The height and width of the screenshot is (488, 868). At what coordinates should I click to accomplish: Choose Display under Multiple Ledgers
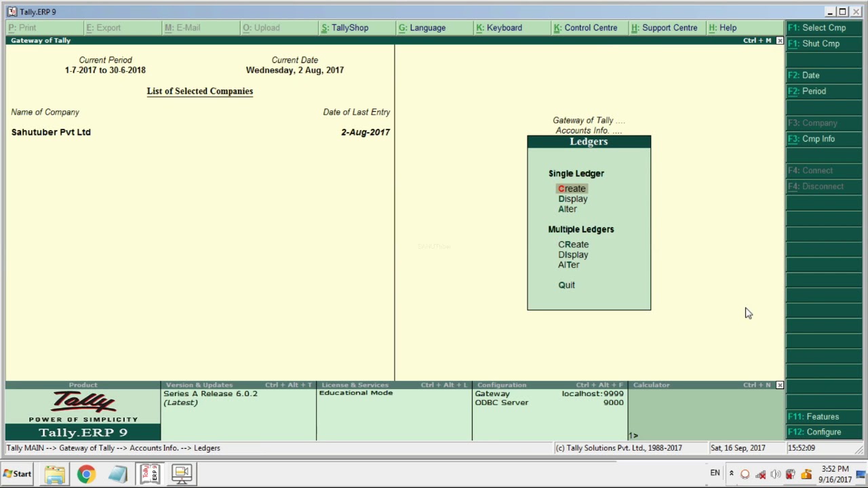[x=573, y=254]
